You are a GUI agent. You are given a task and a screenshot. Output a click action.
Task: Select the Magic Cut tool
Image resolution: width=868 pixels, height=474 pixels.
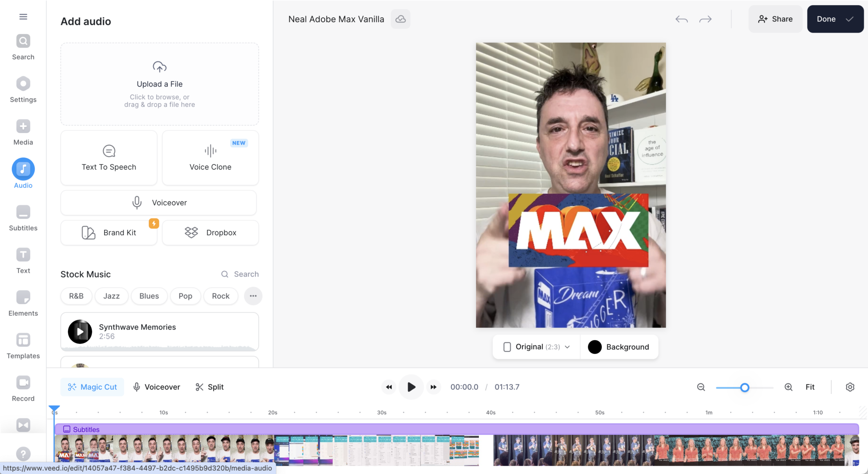click(92, 387)
